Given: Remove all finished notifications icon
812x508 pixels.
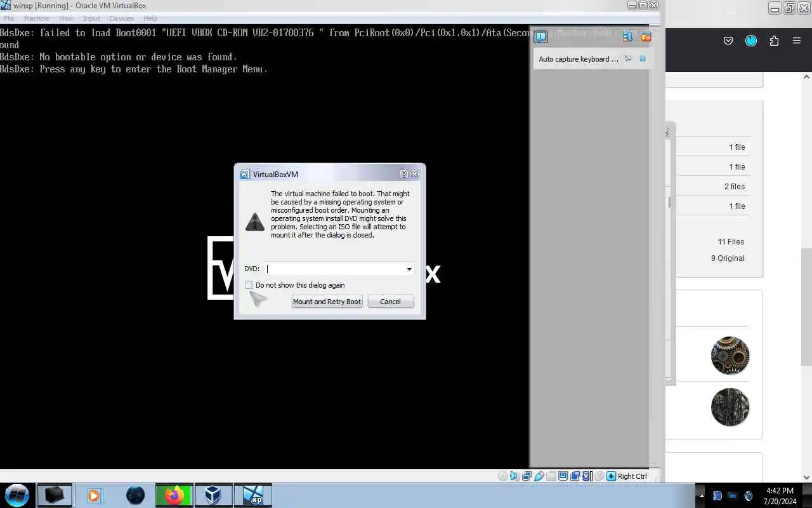Looking at the screenshot, I should pos(646,37).
